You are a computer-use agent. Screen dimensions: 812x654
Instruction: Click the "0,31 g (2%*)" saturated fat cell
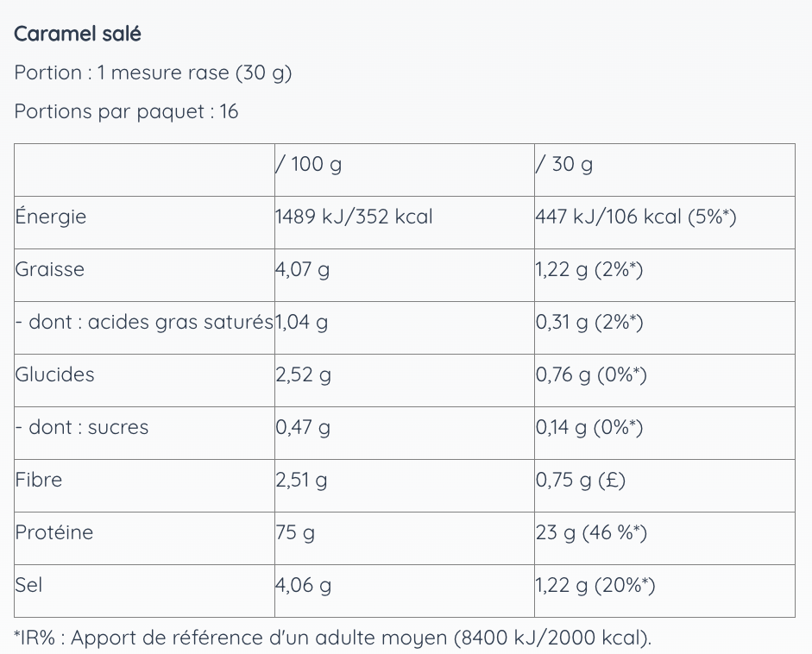click(589, 323)
